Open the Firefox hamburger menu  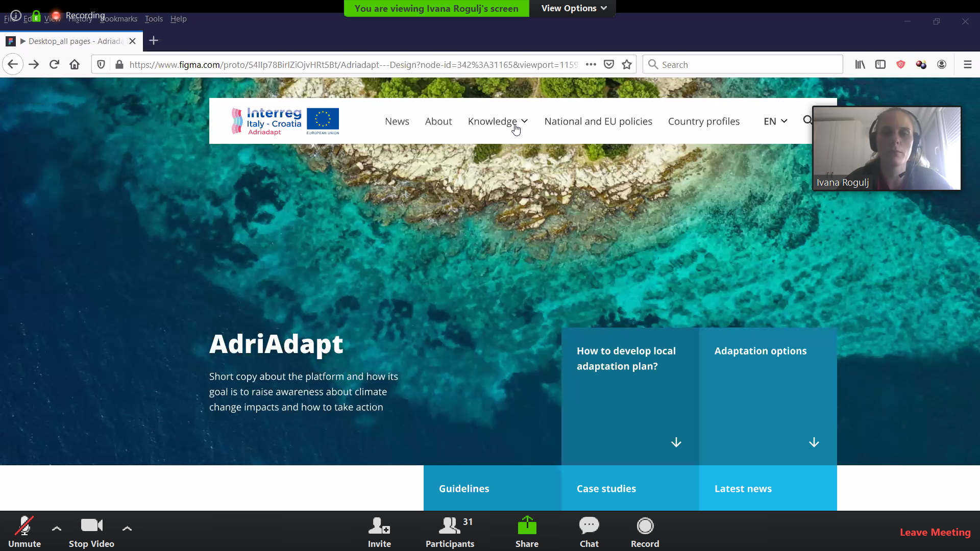pos(967,65)
